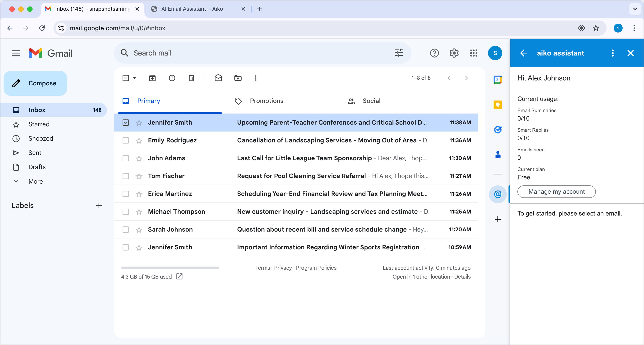Report the selected email as spam
644x345 pixels.
(172, 78)
